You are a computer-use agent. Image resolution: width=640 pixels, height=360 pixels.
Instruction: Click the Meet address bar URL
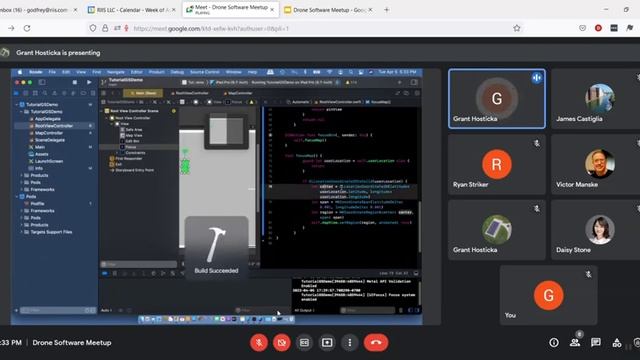click(x=211, y=29)
